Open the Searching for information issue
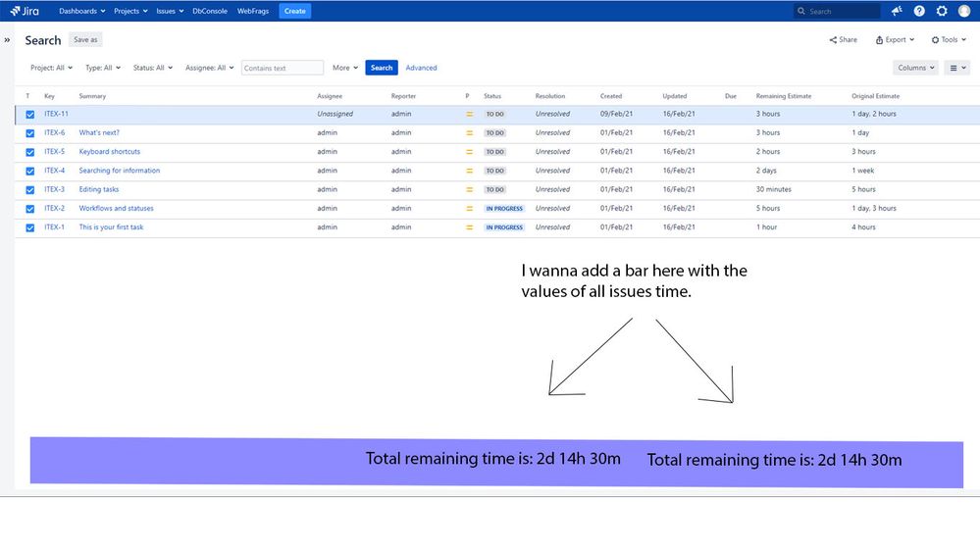The height and width of the screenshot is (551, 980). pos(120,170)
